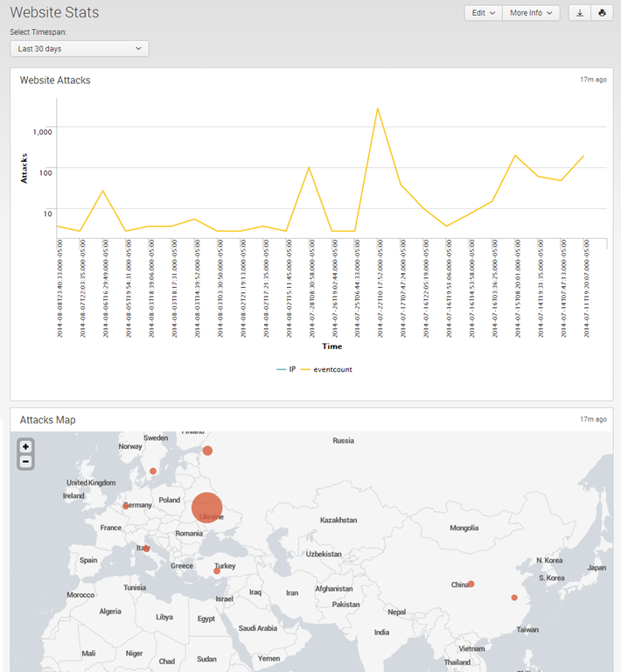Click the export download icon button
This screenshot has width=621, height=672.
pos(580,13)
